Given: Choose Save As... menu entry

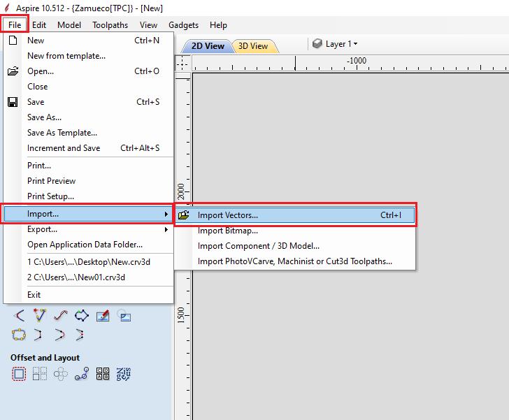Looking at the screenshot, I should coord(88,117).
